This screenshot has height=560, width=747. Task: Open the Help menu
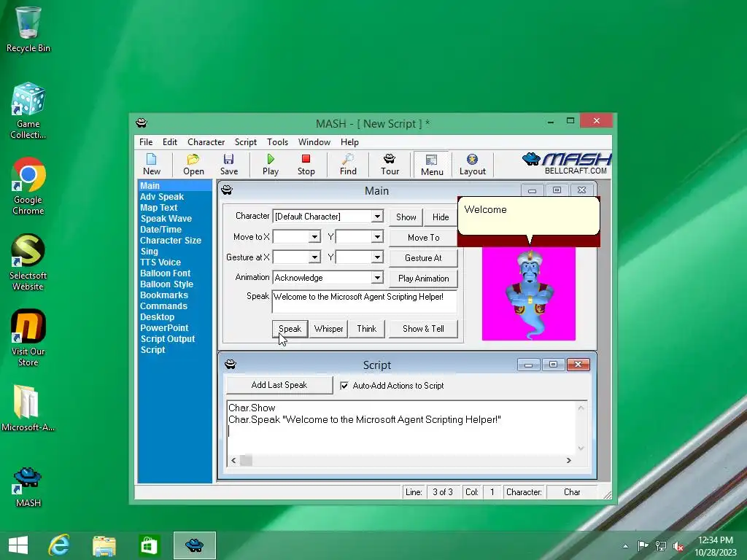(x=349, y=142)
